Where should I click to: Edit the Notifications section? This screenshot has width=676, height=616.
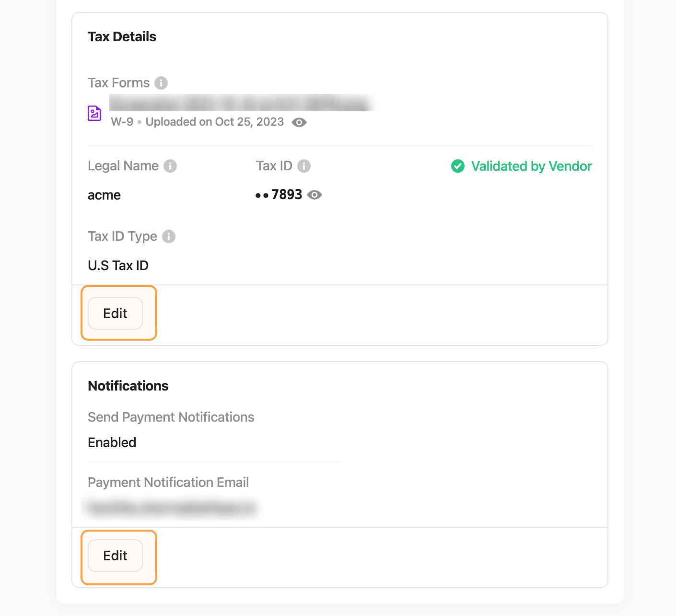point(115,556)
